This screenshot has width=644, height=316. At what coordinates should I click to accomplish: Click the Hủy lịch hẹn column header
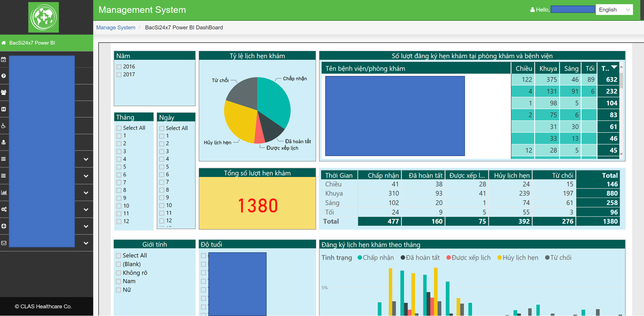[511, 175]
